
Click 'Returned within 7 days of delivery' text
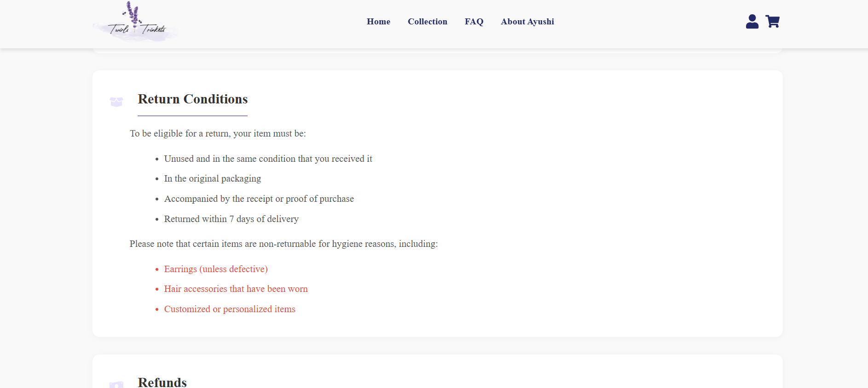231,219
